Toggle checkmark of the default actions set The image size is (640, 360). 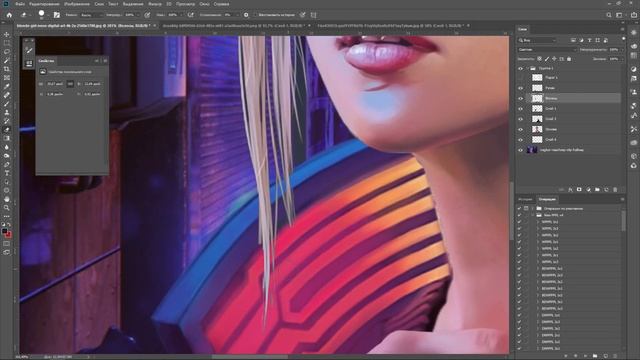coord(519,209)
